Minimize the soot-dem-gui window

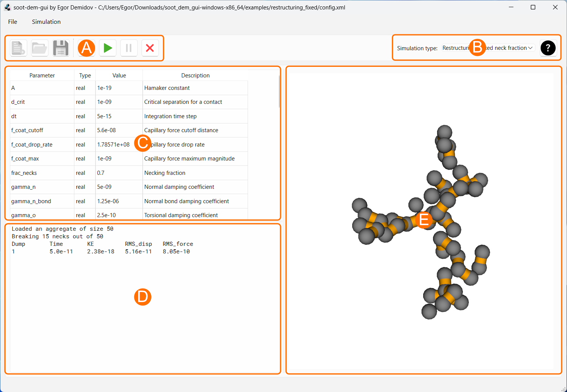[511, 7]
